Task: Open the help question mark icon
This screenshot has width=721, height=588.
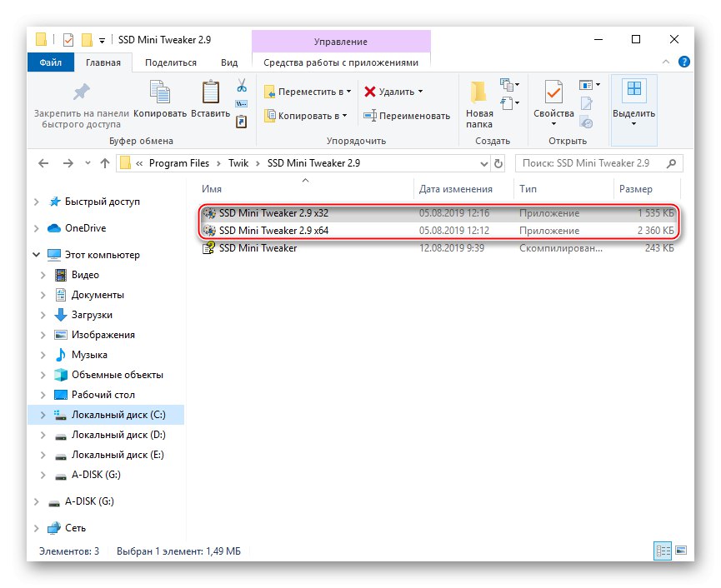Action: [683, 62]
